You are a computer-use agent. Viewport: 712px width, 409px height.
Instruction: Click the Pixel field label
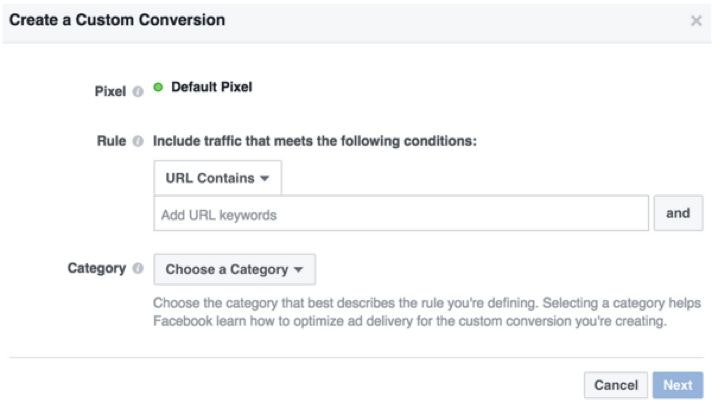pos(110,91)
